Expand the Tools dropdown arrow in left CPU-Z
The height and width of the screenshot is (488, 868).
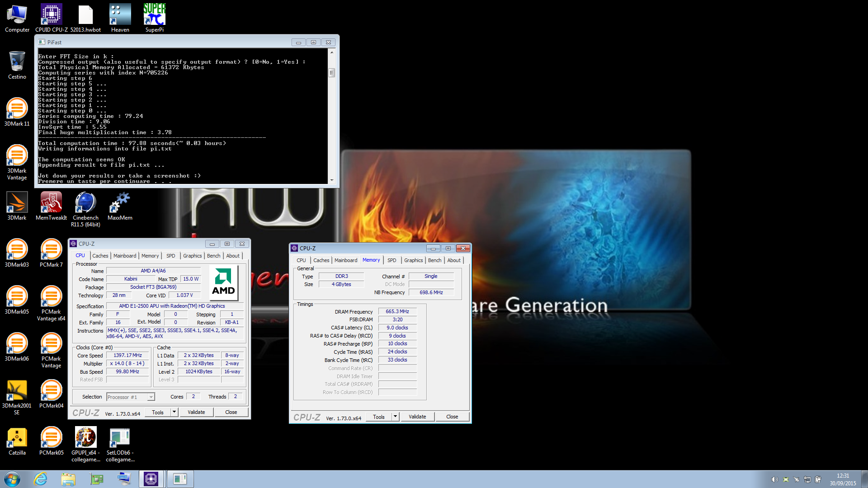[174, 412]
